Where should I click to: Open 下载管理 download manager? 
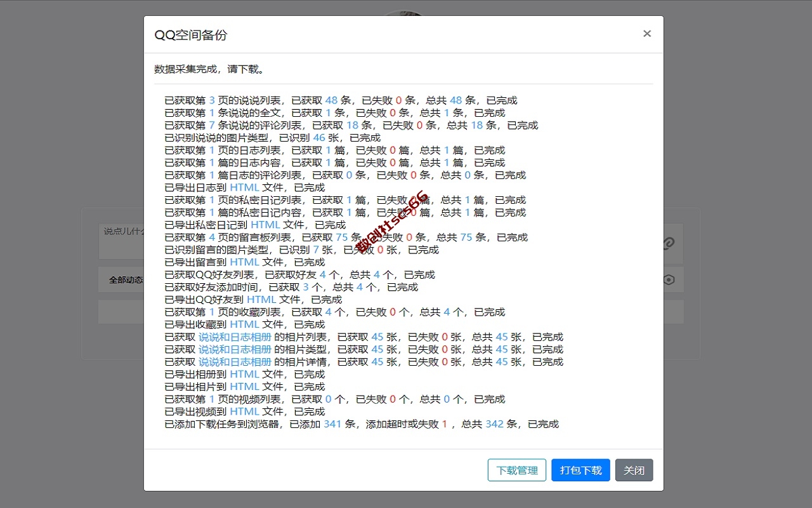click(517, 470)
